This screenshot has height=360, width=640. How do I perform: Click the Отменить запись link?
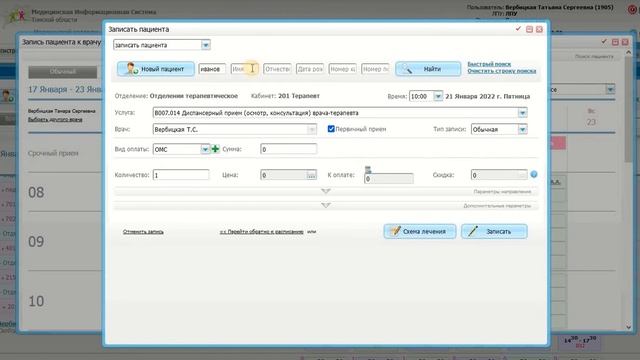[x=143, y=232]
